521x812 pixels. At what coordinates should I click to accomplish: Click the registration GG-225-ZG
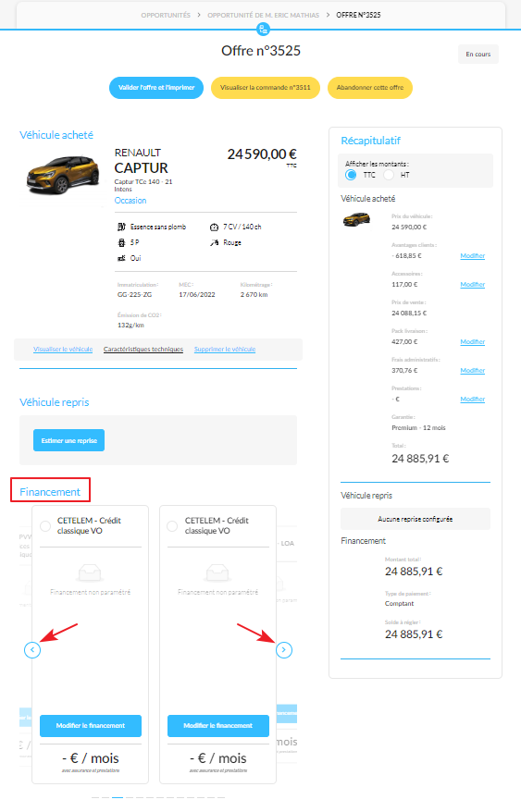pos(134,295)
